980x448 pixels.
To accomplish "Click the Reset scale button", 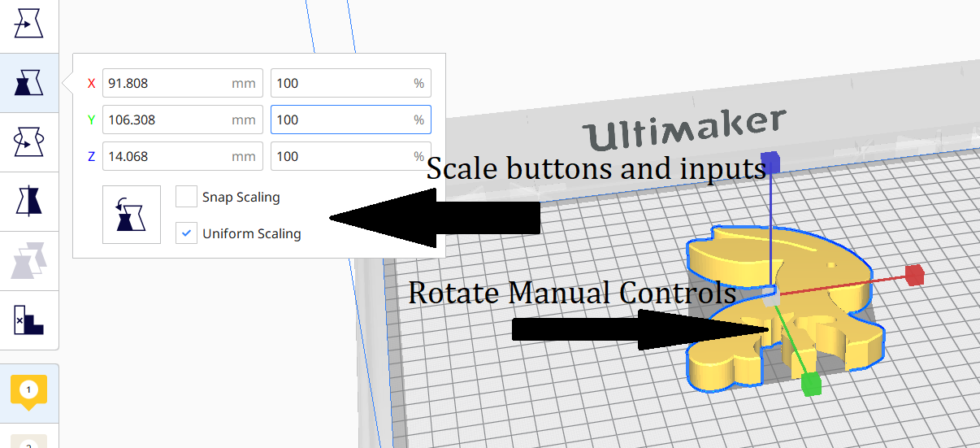I will [x=131, y=215].
